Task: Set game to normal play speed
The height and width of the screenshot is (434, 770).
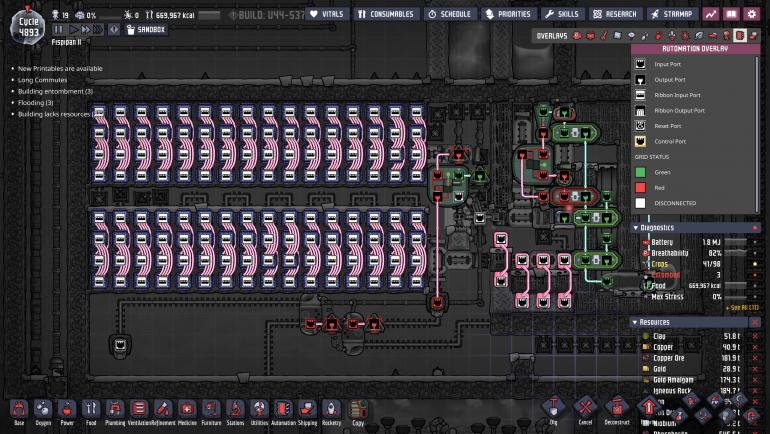Action: pos(74,29)
